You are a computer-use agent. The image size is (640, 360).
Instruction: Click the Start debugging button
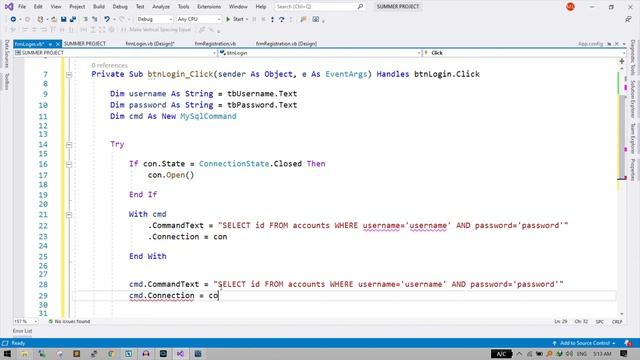pos(237,19)
